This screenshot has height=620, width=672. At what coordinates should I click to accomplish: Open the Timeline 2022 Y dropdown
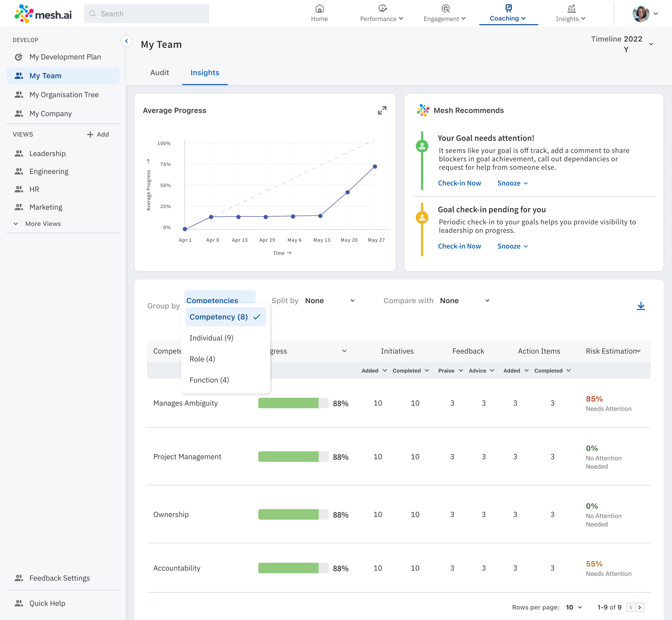point(622,44)
